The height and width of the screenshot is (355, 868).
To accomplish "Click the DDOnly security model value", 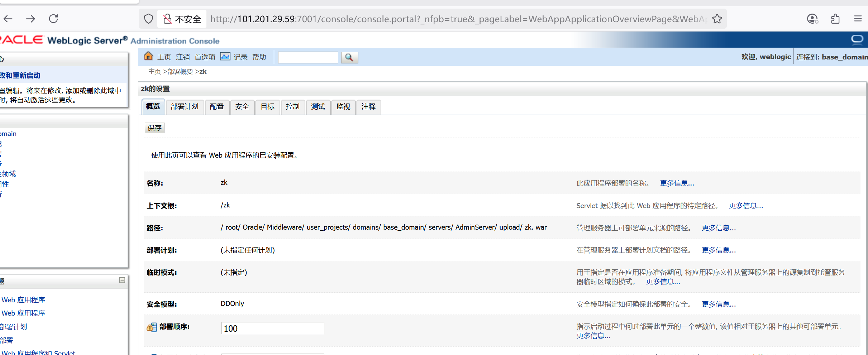I will (x=232, y=303).
